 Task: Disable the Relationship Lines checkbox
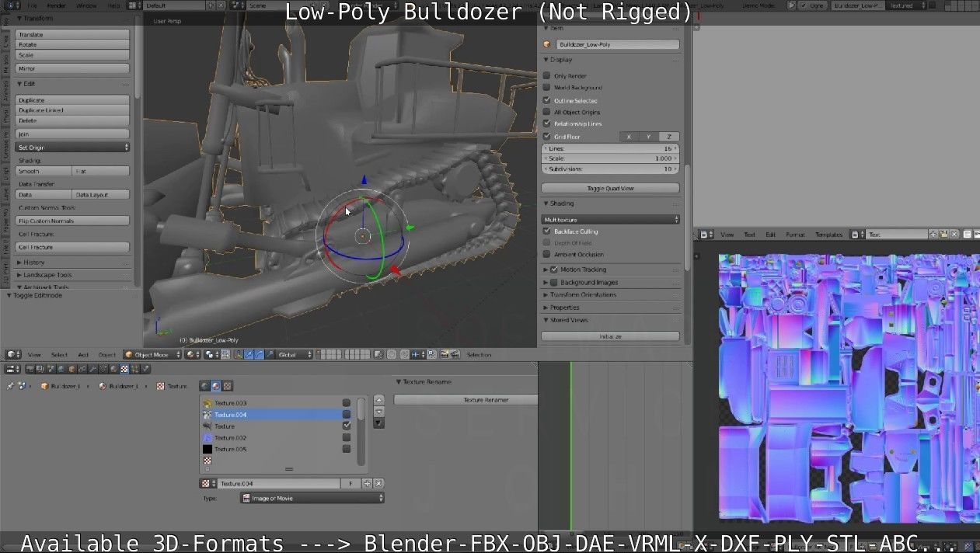click(547, 123)
